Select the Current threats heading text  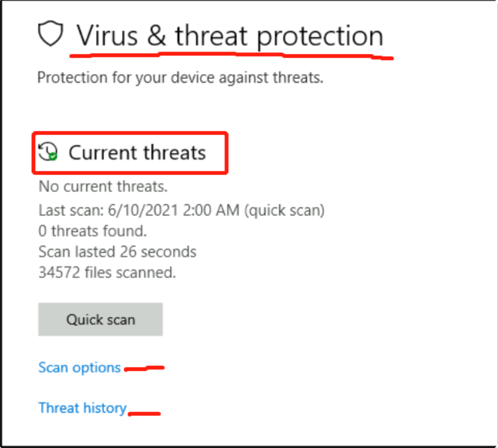pyautogui.click(x=137, y=152)
